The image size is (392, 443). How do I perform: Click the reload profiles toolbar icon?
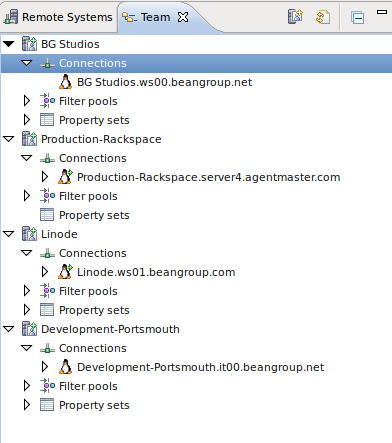[x=323, y=17]
